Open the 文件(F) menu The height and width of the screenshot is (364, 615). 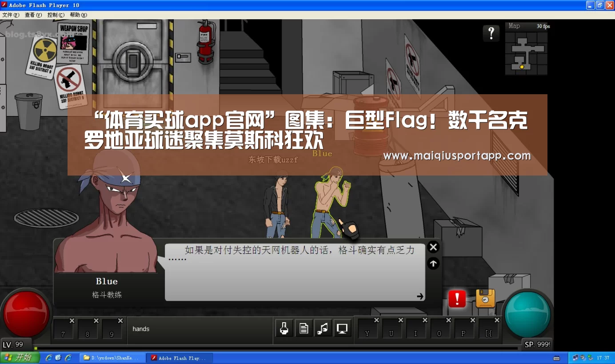pos(11,15)
